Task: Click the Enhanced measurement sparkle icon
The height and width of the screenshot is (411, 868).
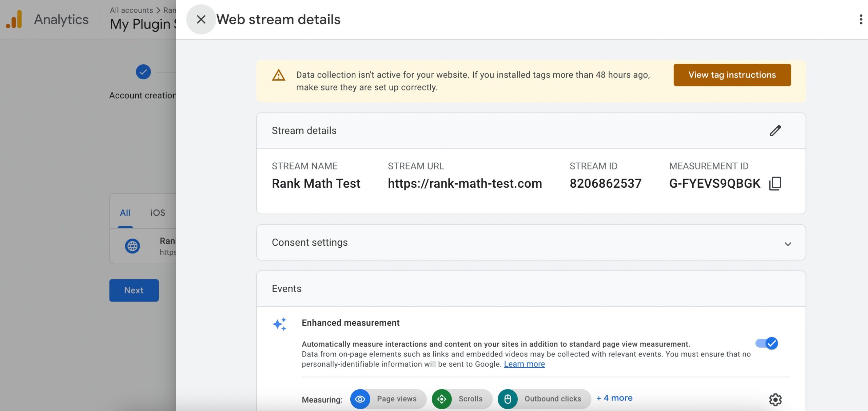Action: click(279, 324)
